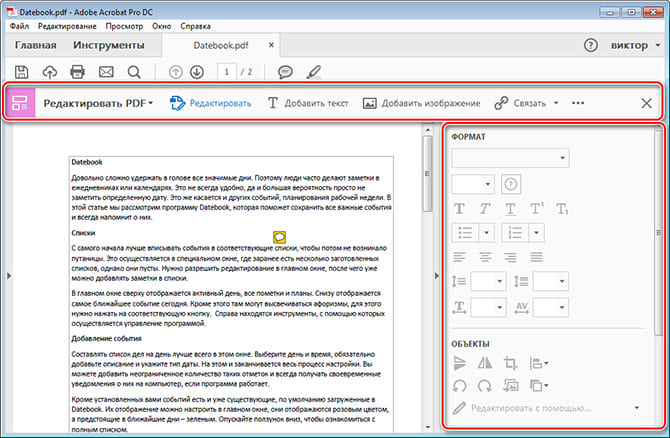This screenshot has height=438, width=670.
Task: Click the font help question mark button
Action: coord(511,184)
